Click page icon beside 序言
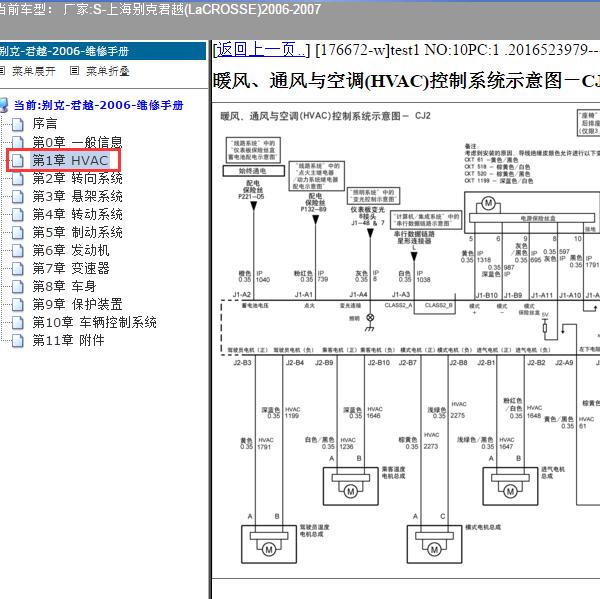This screenshot has width=600, height=599. pyautogui.click(x=18, y=124)
